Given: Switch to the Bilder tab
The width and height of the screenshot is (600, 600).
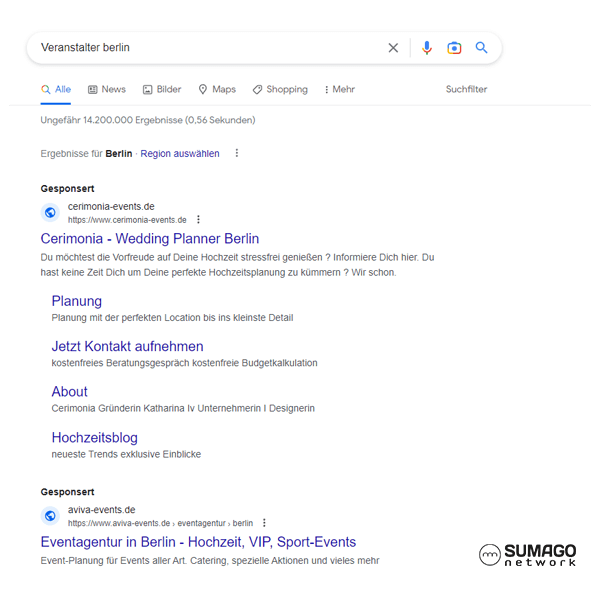Looking at the screenshot, I should 162,90.
